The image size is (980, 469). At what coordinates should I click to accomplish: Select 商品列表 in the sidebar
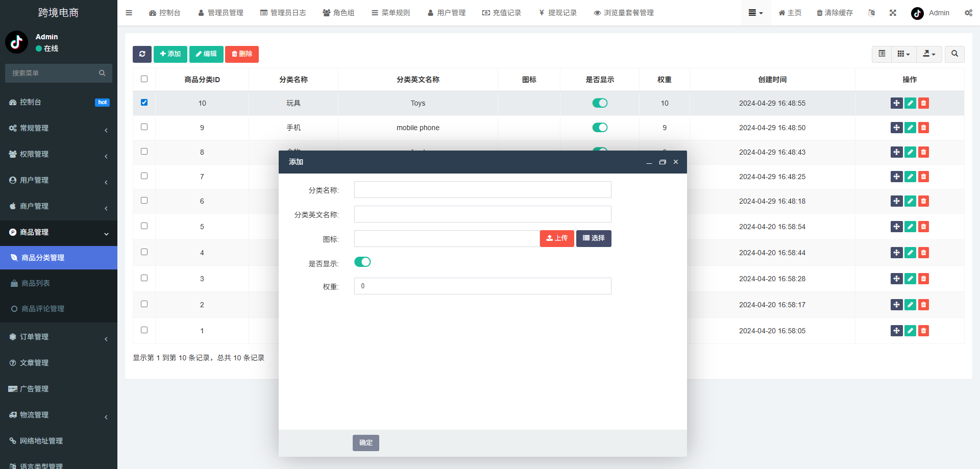[x=35, y=283]
